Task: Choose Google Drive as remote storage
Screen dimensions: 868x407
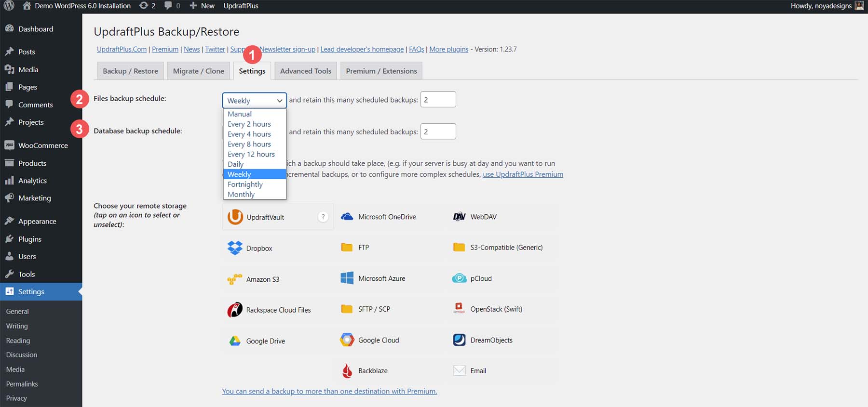Action: click(x=257, y=341)
